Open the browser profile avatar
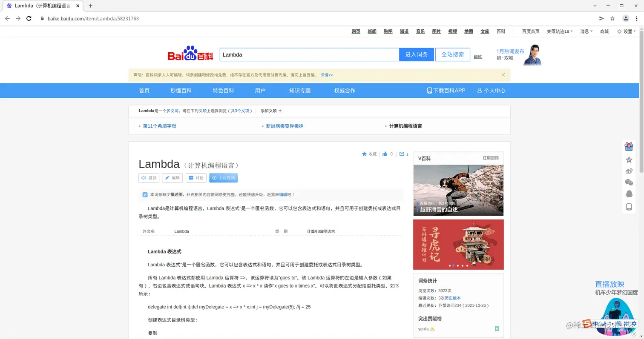Viewport: 644px width, 339px height. point(626,19)
